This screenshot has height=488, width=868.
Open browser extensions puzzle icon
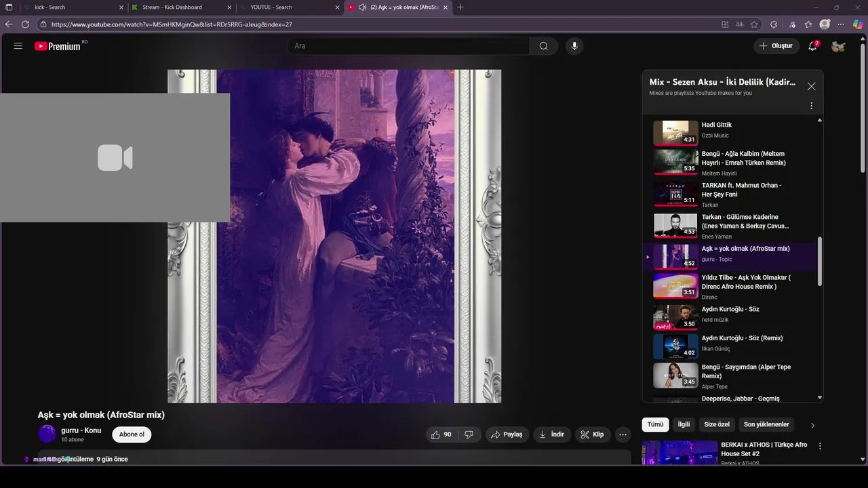774,24
